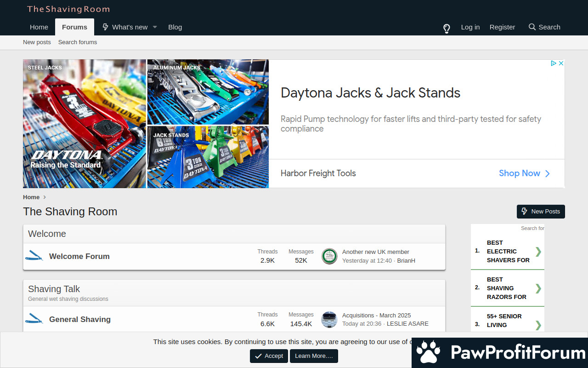The height and width of the screenshot is (368, 588).
Task: Open the steel jacks ad image
Action: pos(85,124)
